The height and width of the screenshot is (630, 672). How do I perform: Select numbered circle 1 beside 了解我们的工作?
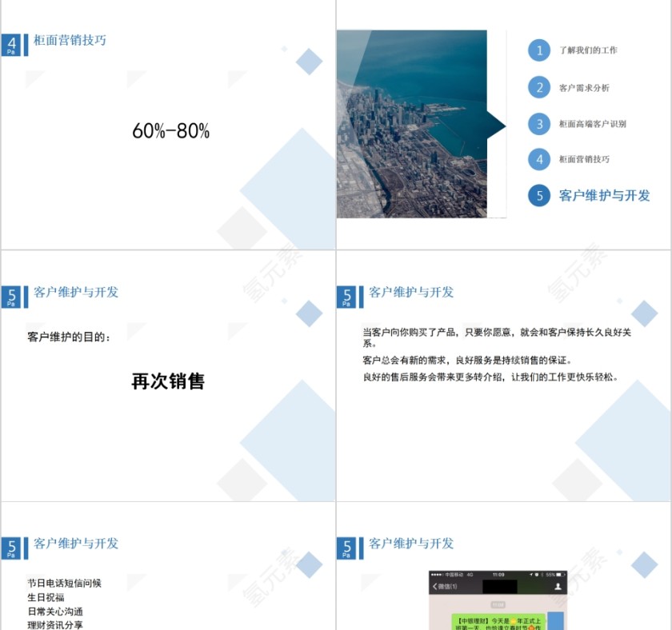pos(539,51)
